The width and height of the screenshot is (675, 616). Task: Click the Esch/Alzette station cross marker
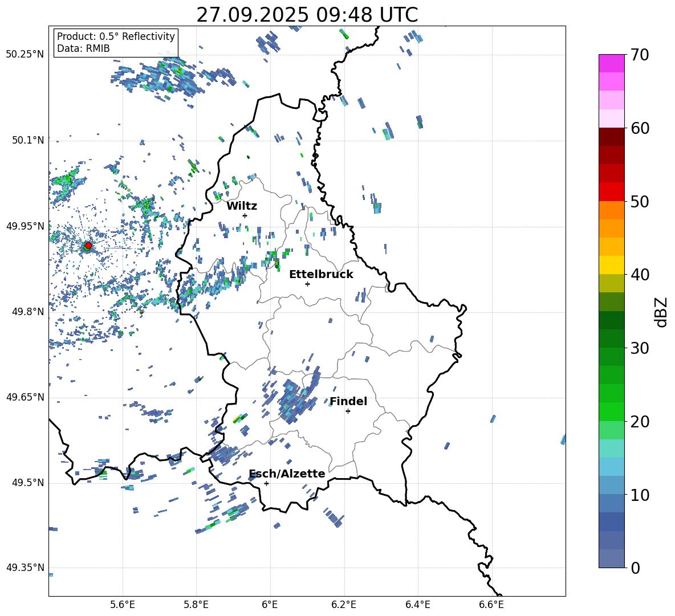(266, 483)
